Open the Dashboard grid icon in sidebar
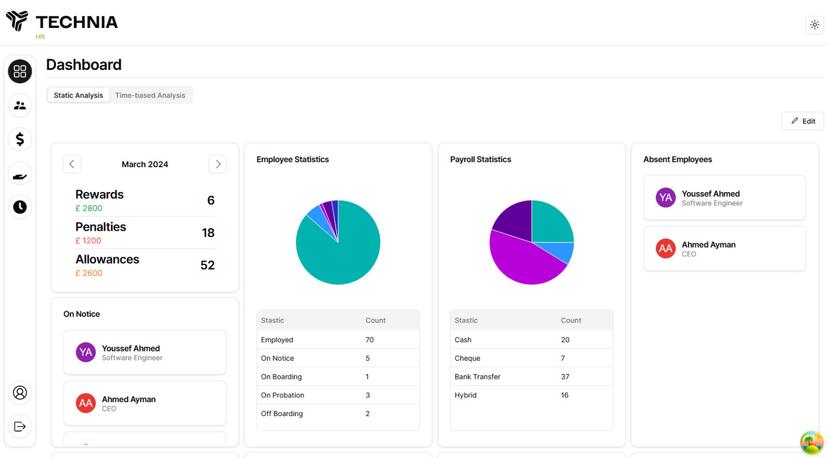 pyautogui.click(x=20, y=71)
